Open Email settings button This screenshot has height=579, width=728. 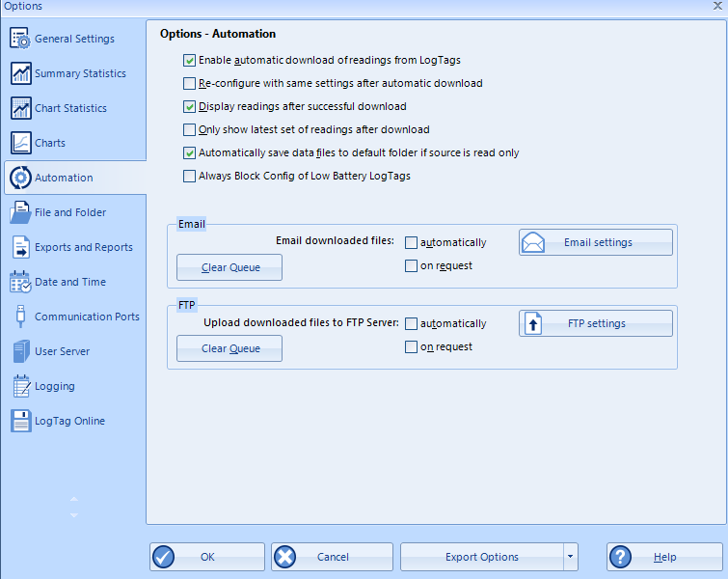(x=596, y=242)
